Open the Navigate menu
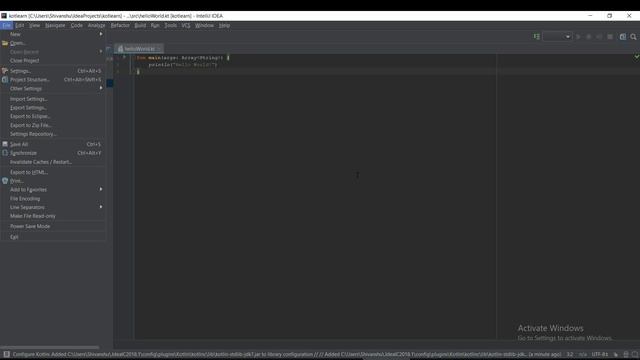 coord(55,25)
